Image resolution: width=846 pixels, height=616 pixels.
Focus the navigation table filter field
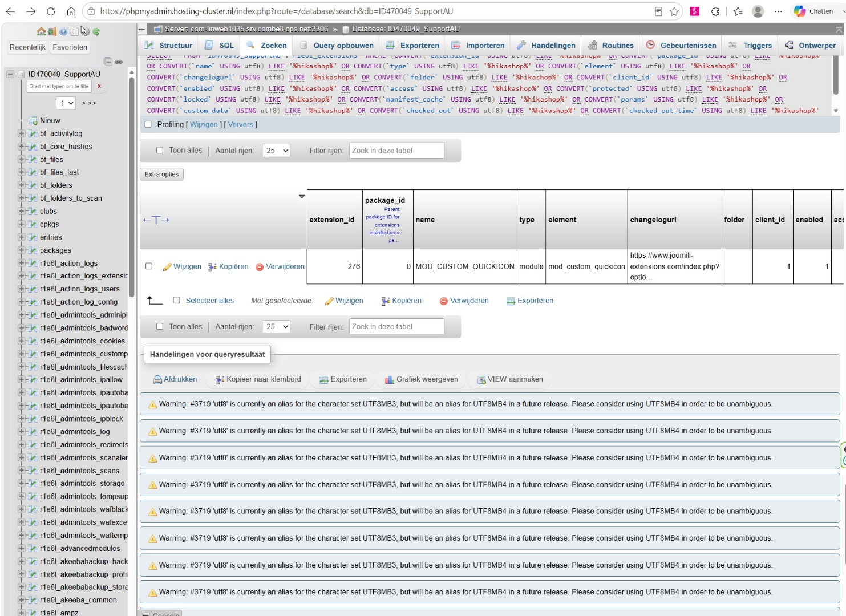(60, 86)
